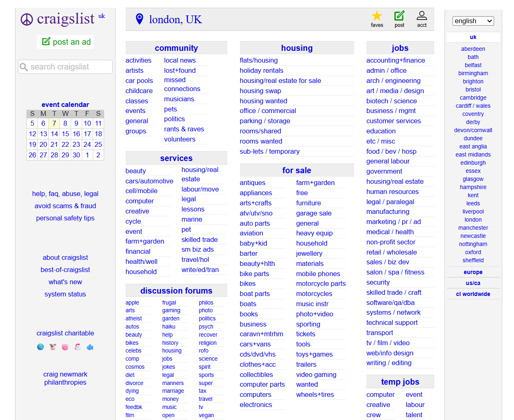Switch city to edinburgh
514x420 pixels.
(473, 163)
